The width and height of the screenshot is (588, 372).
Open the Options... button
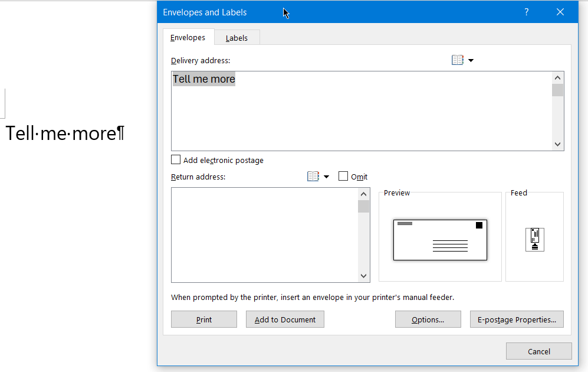[428, 319]
